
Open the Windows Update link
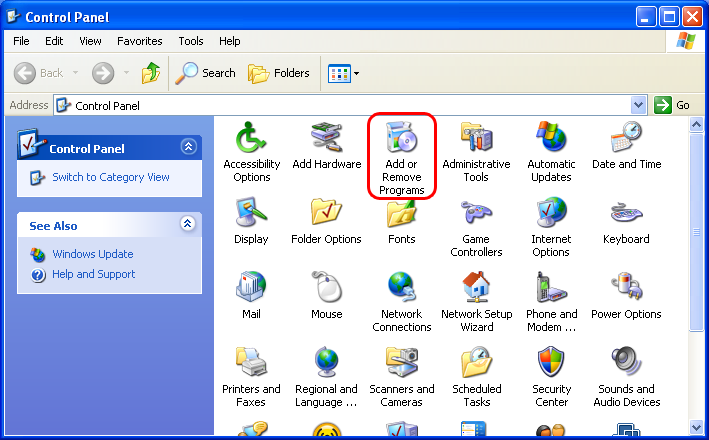click(93, 254)
